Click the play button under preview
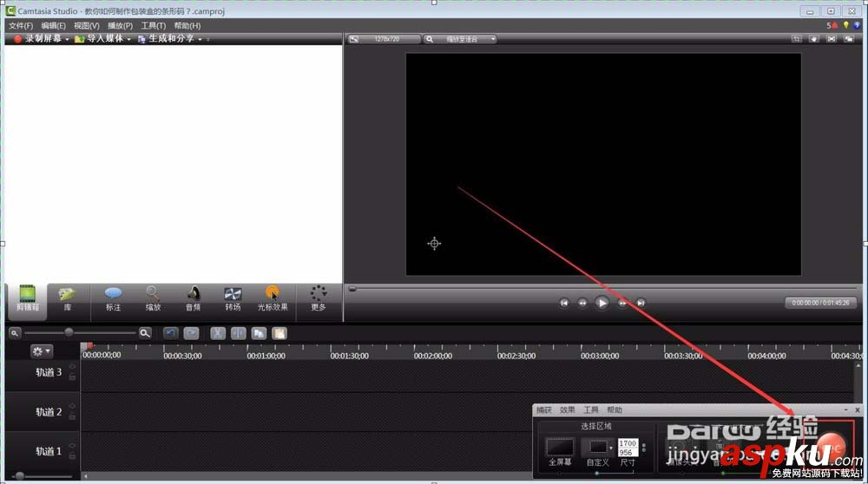The height and width of the screenshot is (484, 868). pos(602,303)
